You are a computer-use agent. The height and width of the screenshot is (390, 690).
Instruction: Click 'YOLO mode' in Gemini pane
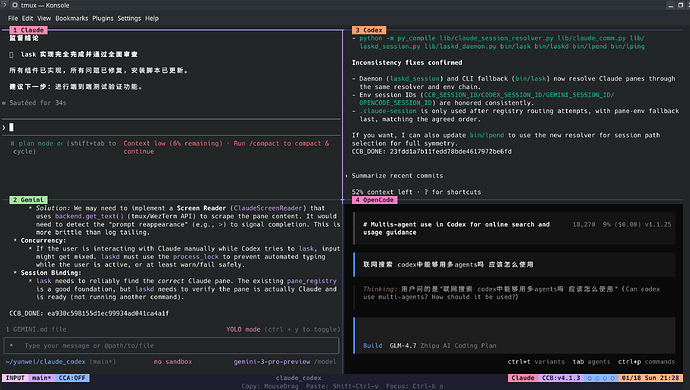243,329
